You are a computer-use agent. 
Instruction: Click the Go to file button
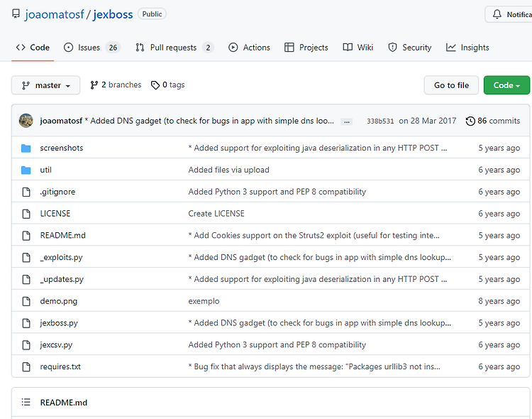[451, 85]
